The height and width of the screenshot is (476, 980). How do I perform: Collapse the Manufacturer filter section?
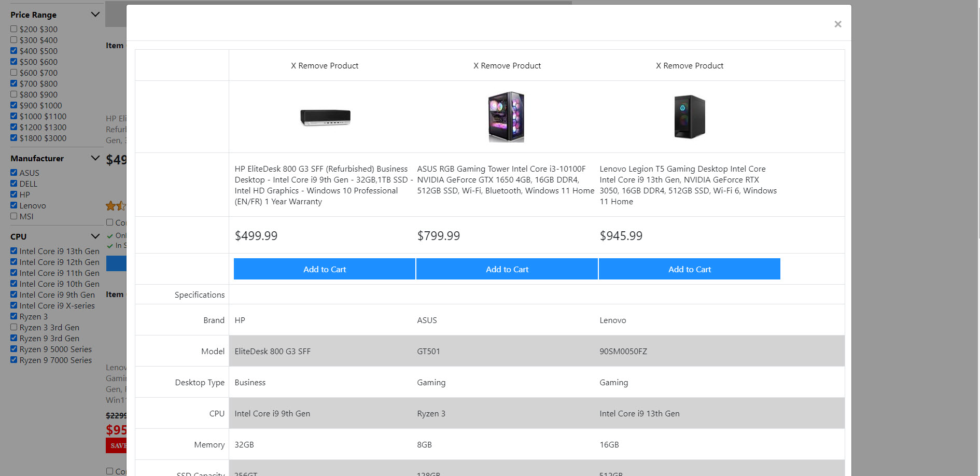(95, 158)
